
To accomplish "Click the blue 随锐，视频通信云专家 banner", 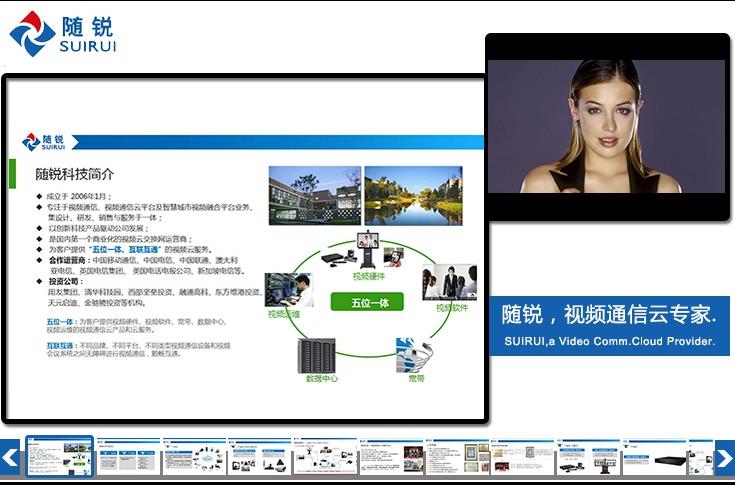I will pos(609,325).
